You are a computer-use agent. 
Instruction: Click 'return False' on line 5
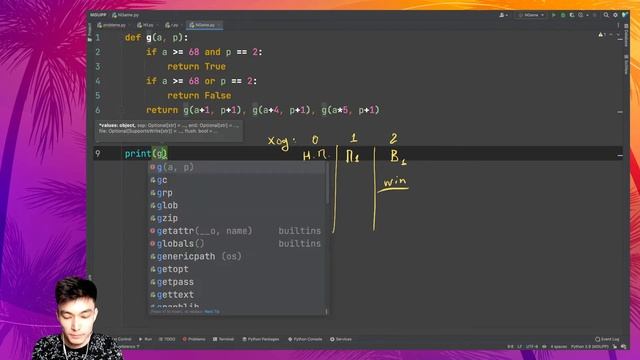199,96
